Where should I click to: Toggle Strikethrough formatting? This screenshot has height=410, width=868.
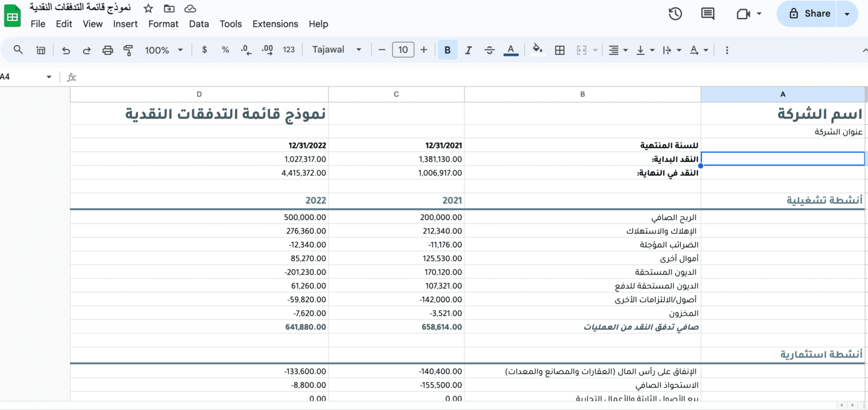[489, 50]
